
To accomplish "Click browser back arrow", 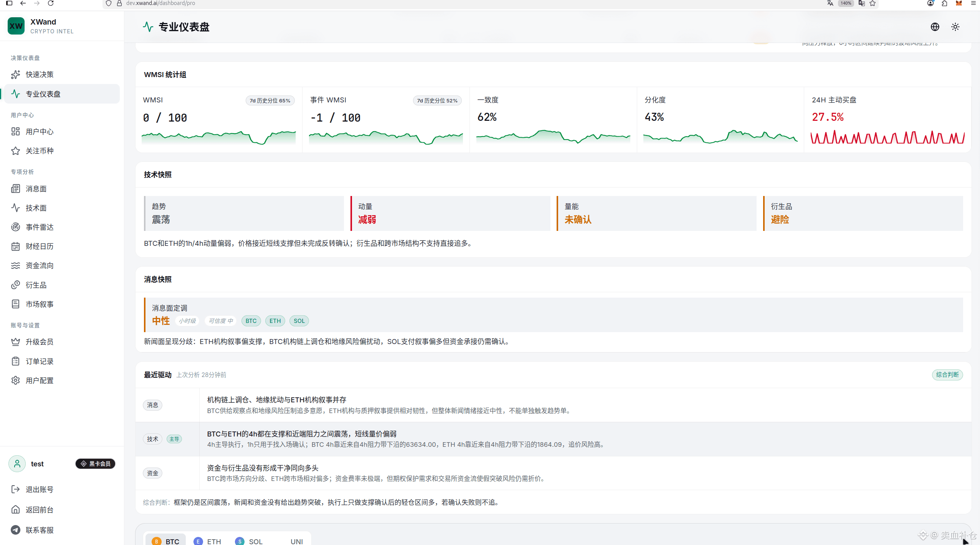I will (23, 3).
